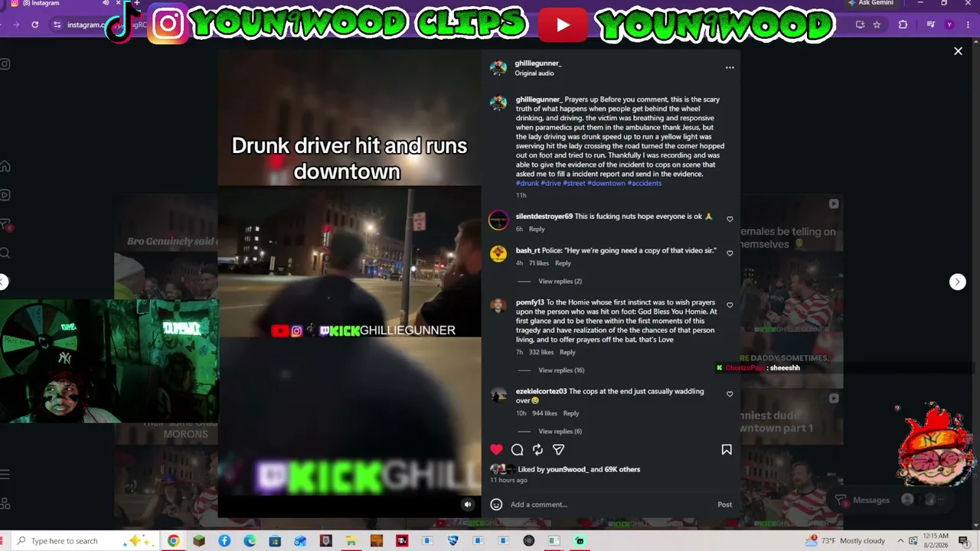Expand View replies (16) under pomfy13
Screen dimensions: 980x551
561,370
